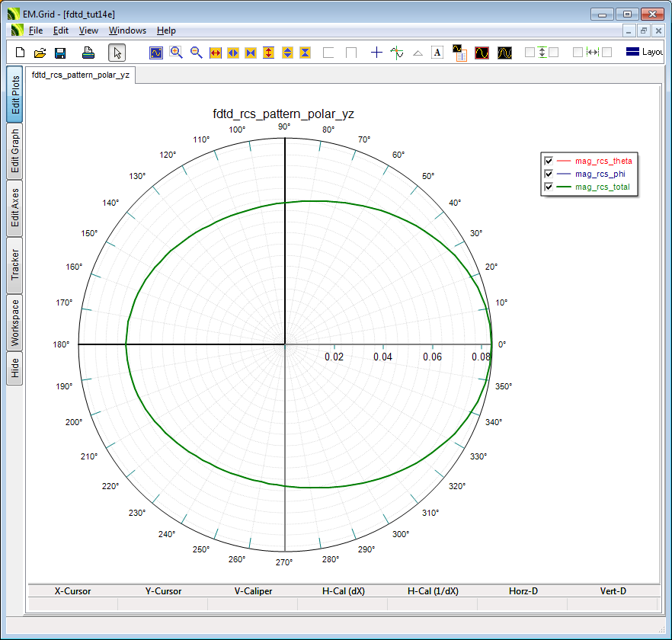Click the Zoom Out magnifier icon
The image size is (672, 640).
197,53
